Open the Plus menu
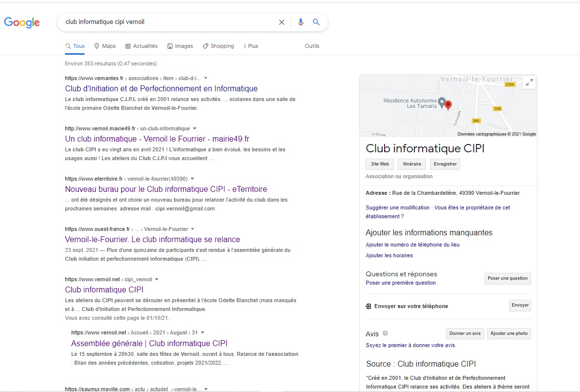Screen dimensions: 580x392 (251, 46)
